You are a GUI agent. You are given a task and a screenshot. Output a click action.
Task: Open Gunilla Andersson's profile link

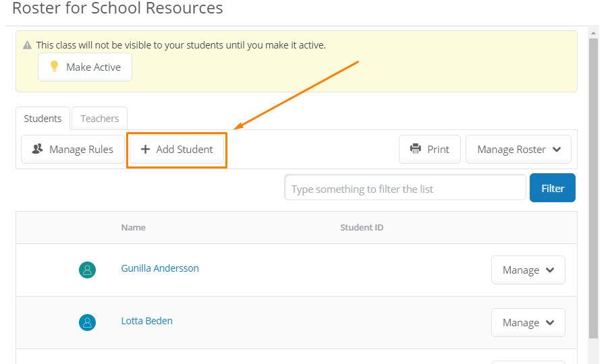click(x=160, y=268)
